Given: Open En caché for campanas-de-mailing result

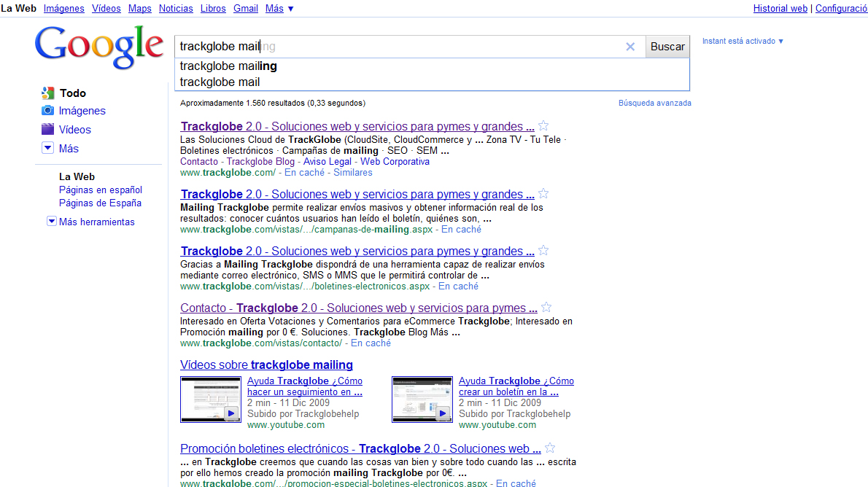Looking at the screenshot, I should point(461,230).
